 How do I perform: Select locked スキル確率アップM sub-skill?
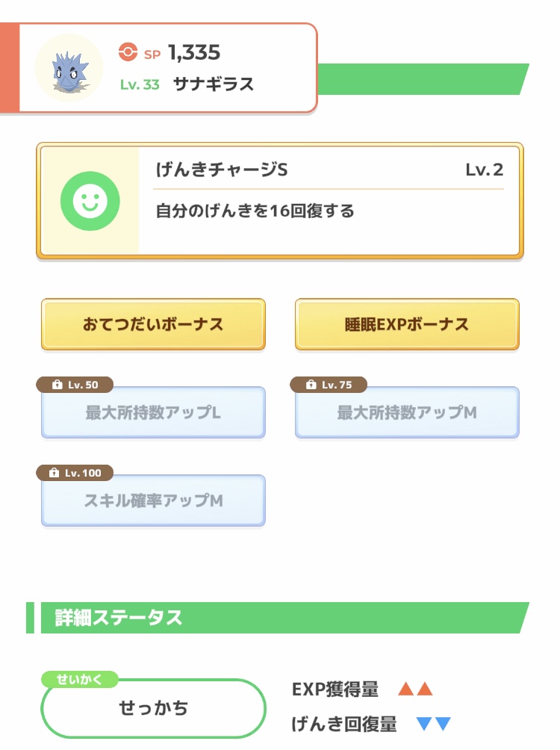(153, 500)
